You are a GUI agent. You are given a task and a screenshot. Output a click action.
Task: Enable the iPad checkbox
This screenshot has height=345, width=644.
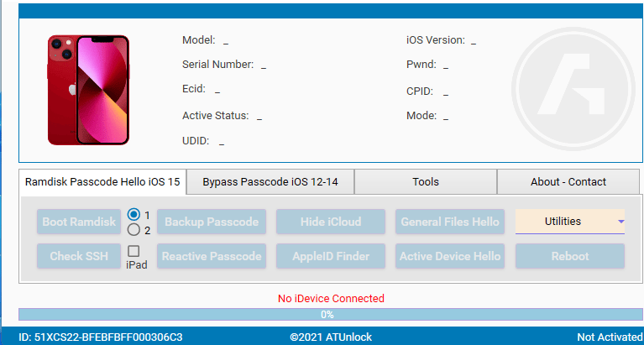(134, 251)
